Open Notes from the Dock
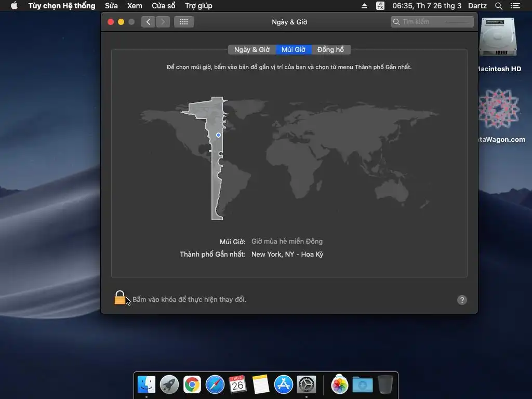This screenshot has height=399, width=532. pyautogui.click(x=261, y=384)
